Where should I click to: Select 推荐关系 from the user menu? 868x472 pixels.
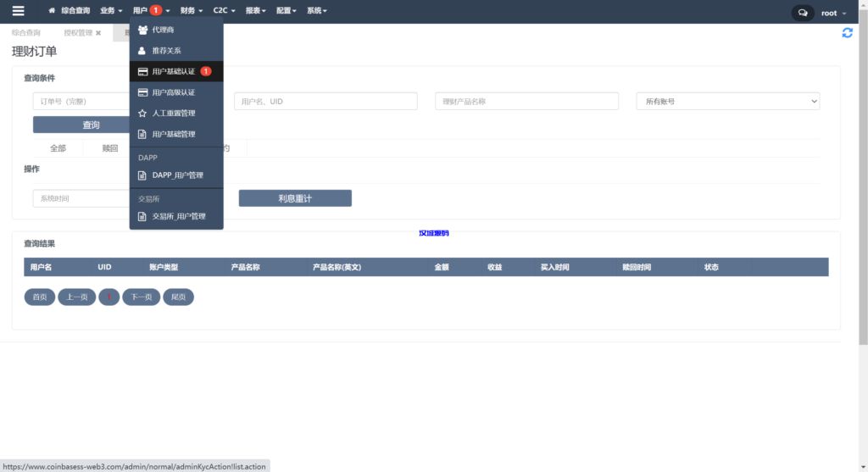tap(166, 51)
